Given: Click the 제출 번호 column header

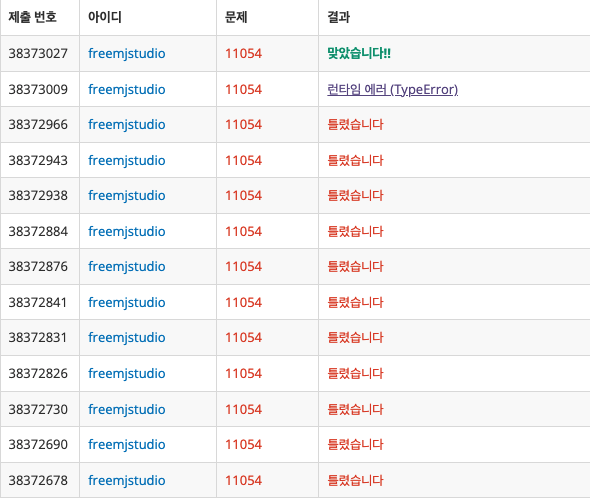Looking at the screenshot, I should tap(32, 17).
